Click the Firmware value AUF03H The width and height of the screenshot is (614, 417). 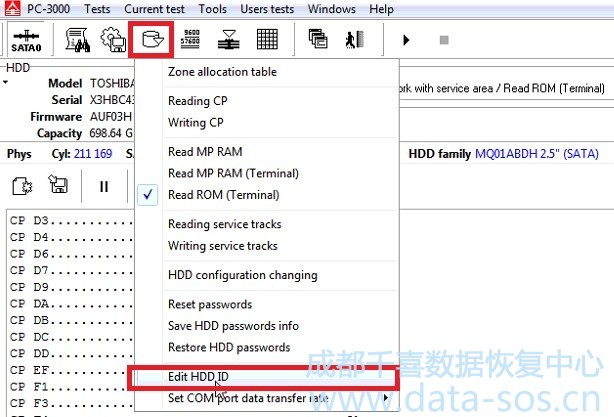pyautogui.click(x=111, y=117)
